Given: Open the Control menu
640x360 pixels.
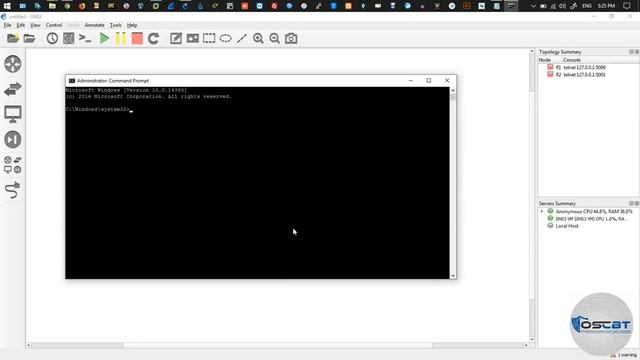Looking at the screenshot, I should click(54, 25).
